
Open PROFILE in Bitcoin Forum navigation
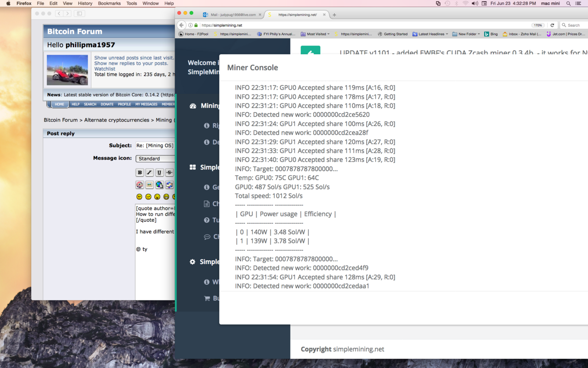[x=124, y=104]
